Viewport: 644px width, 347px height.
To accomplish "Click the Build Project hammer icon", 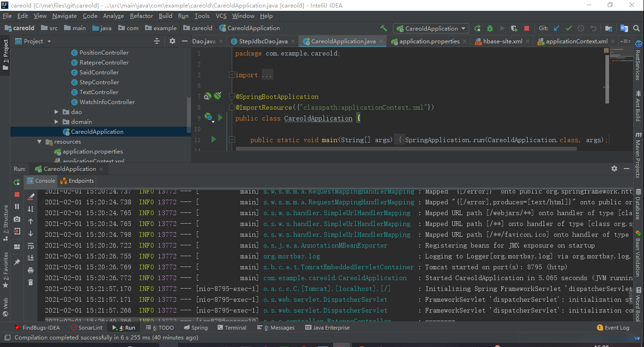I will click(384, 28).
